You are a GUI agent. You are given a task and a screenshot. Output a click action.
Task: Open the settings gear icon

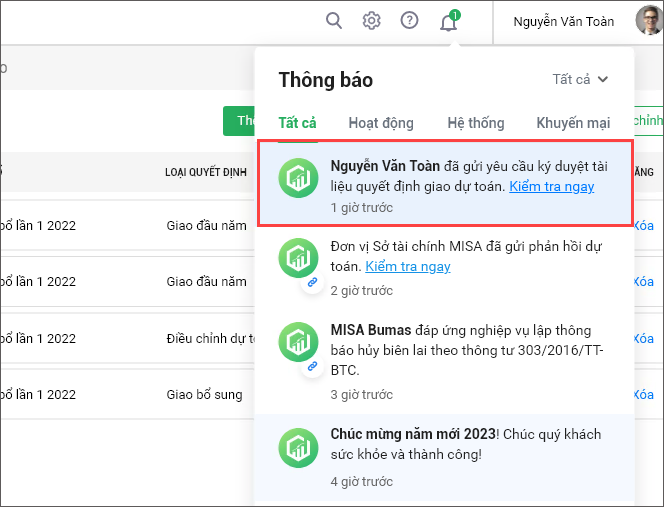click(x=372, y=21)
